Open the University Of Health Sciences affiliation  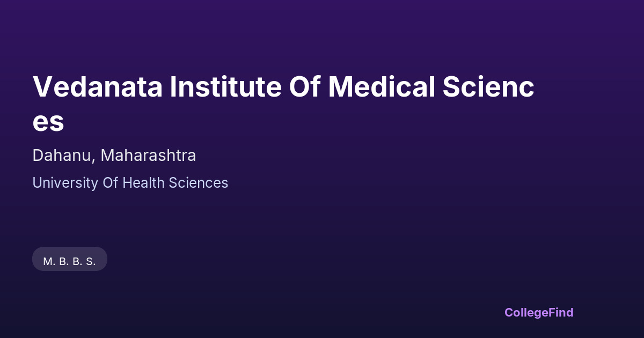(x=130, y=183)
